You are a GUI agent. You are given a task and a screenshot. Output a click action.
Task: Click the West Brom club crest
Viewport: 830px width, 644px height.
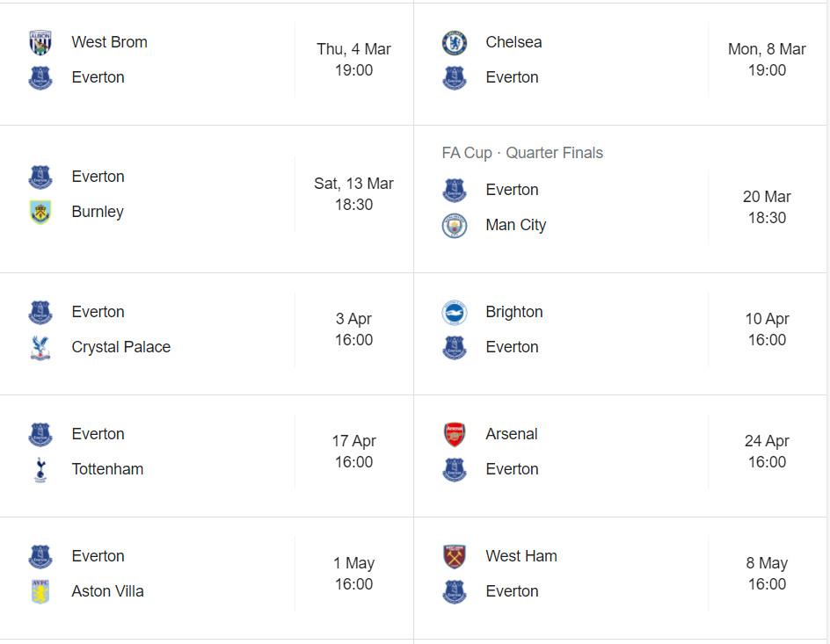click(40, 42)
